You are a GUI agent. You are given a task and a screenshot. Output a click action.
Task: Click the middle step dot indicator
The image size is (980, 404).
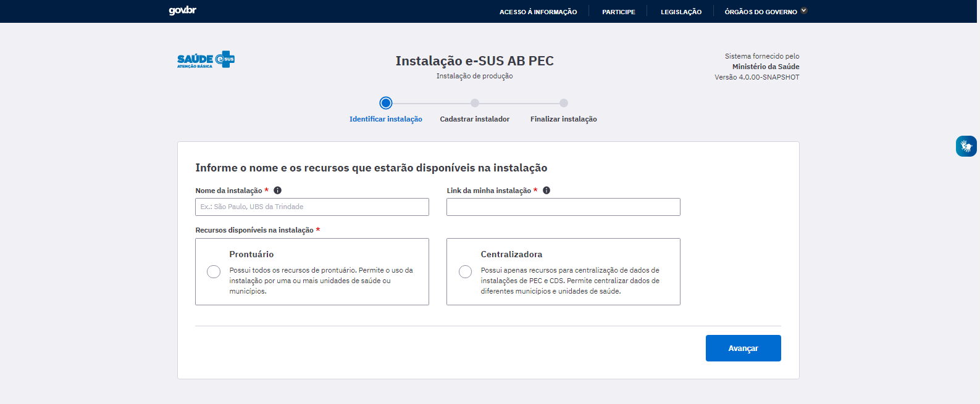[x=475, y=103]
